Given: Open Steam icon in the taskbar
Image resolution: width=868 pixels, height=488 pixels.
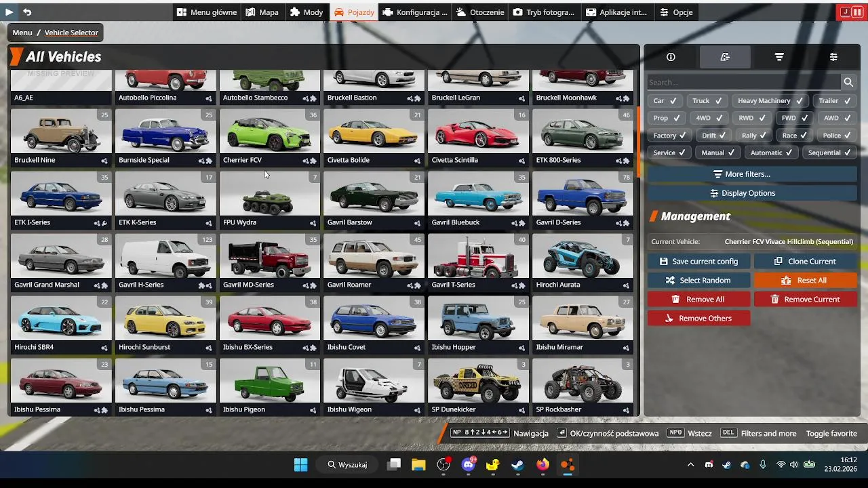Looking at the screenshot, I should [517, 465].
